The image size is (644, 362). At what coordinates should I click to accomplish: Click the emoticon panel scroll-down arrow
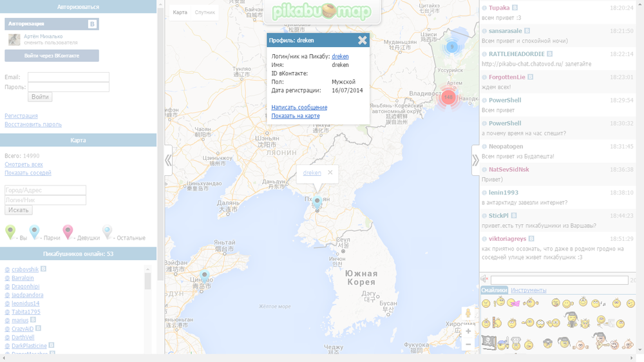pos(640,350)
